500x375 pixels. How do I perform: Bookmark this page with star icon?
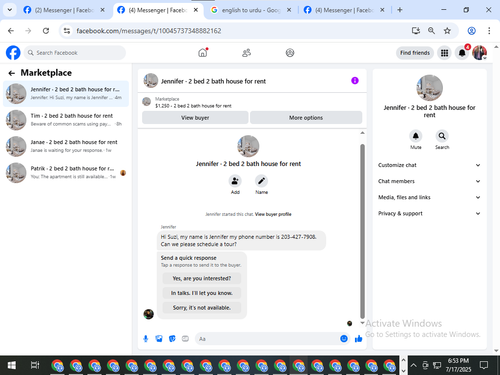[x=447, y=31]
